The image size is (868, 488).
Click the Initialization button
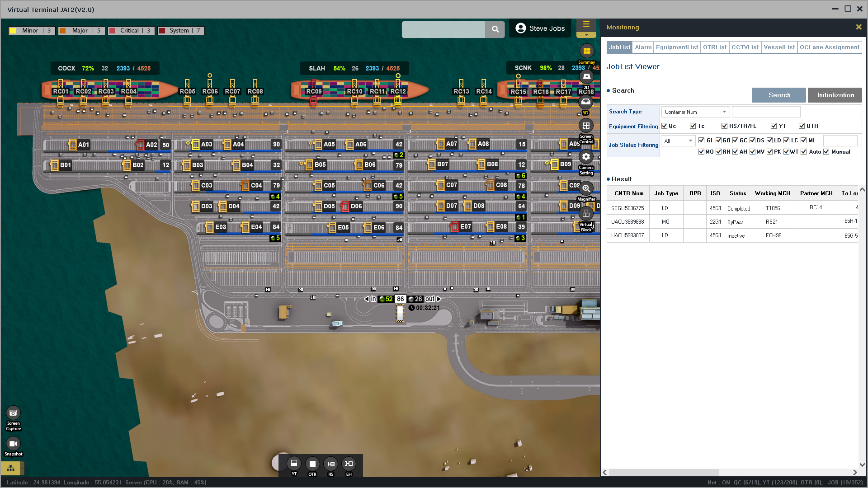(835, 95)
